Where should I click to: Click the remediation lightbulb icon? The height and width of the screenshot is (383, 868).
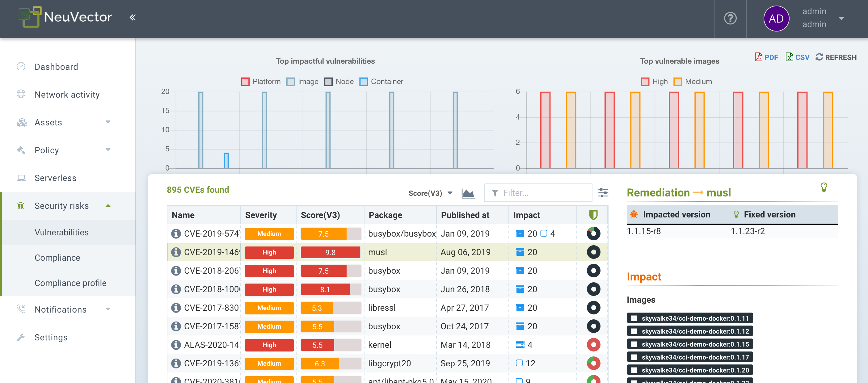pyautogui.click(x=823, y=187)
